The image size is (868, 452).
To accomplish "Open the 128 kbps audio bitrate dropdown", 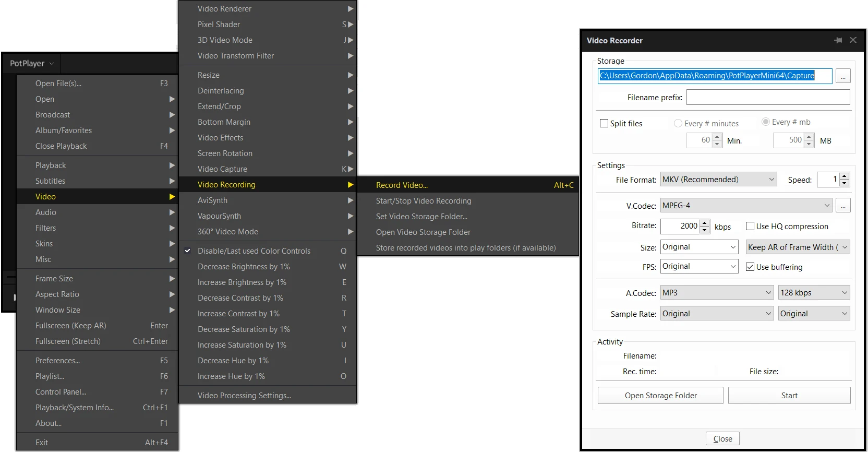I will click(x=814, y=293).
